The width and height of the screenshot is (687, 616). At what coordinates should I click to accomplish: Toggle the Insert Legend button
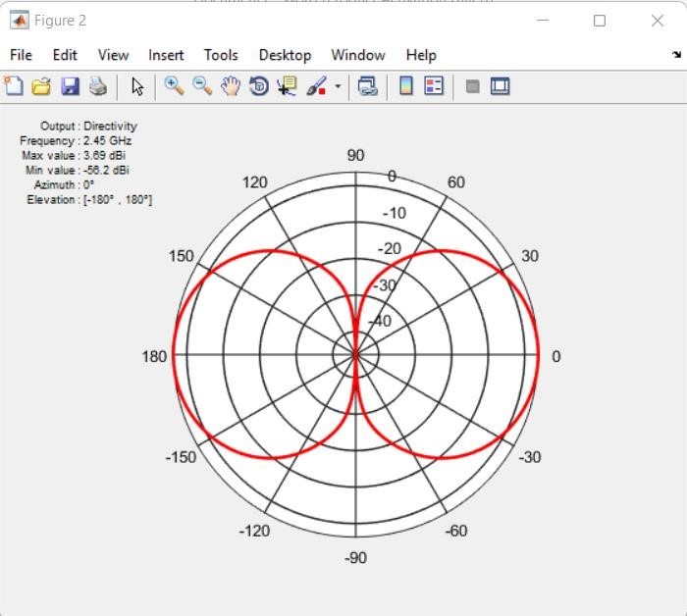point(434,86)
